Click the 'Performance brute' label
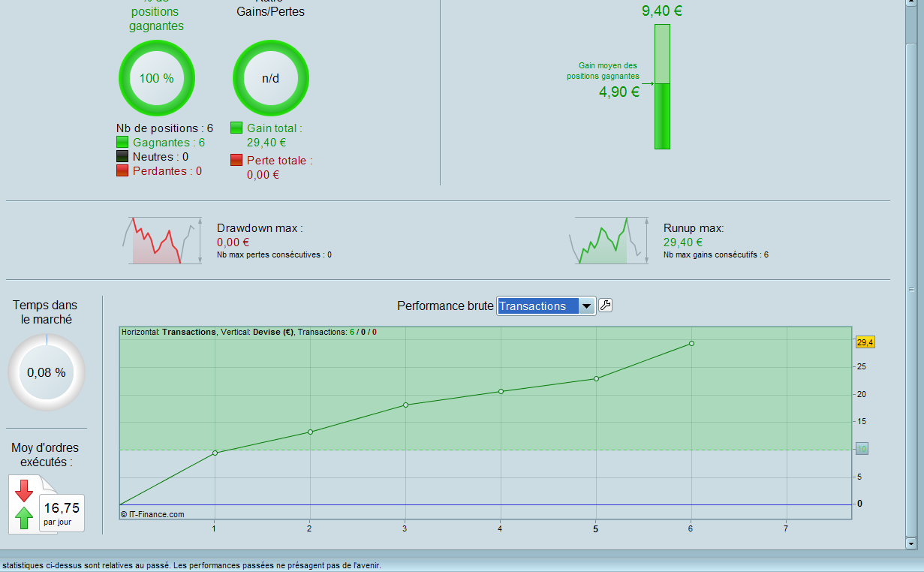Screen dimensions: 924x572 (445, 306)
